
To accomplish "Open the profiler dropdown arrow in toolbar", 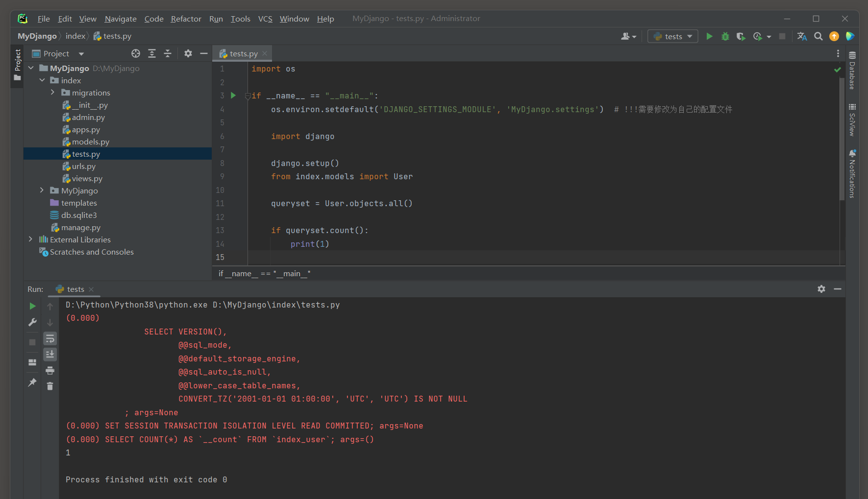I will (769, 37).
